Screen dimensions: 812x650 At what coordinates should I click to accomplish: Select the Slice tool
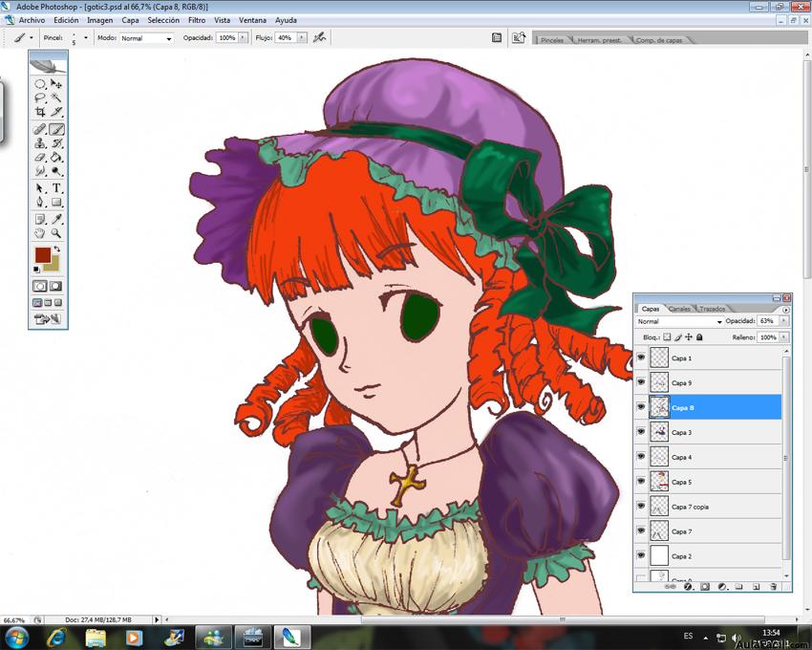(56, 112)
